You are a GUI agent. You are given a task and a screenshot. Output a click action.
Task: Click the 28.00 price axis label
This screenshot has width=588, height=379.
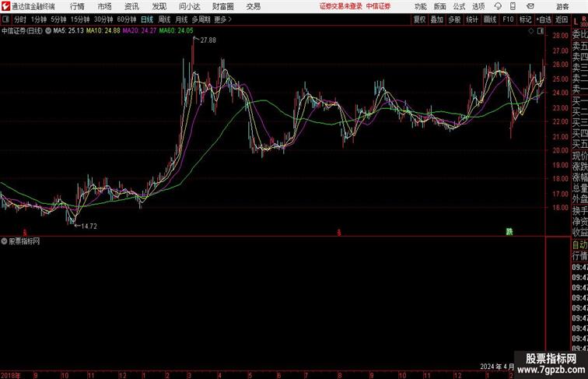(560, 36)
